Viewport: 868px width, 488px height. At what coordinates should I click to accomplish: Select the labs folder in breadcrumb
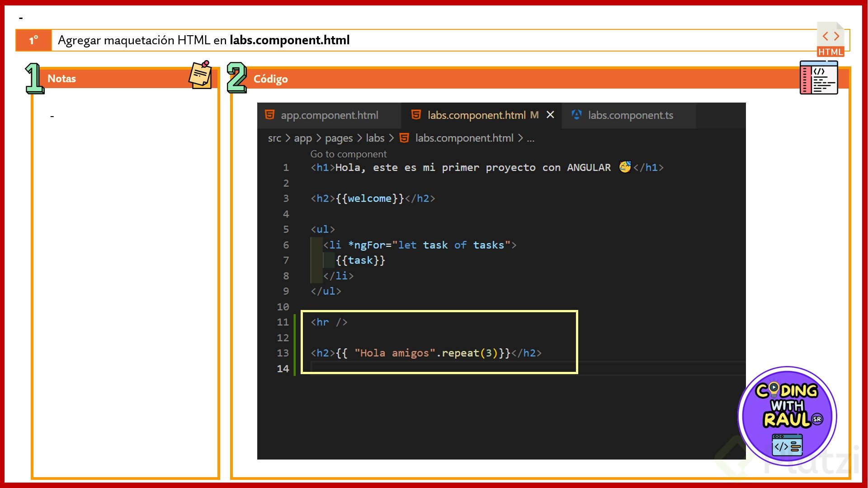pyautogui.click(x=375, y=138)
